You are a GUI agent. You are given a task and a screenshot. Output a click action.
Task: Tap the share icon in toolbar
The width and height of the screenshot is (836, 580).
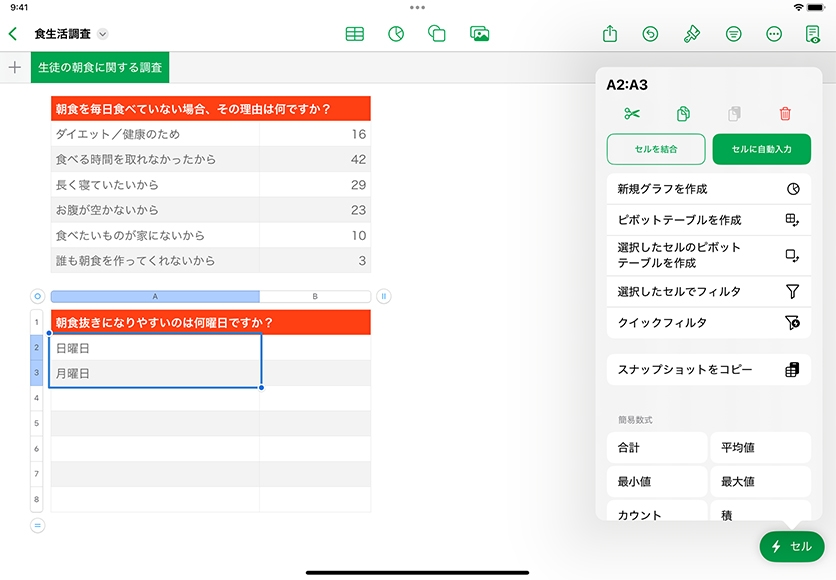(x=610, y=34)
